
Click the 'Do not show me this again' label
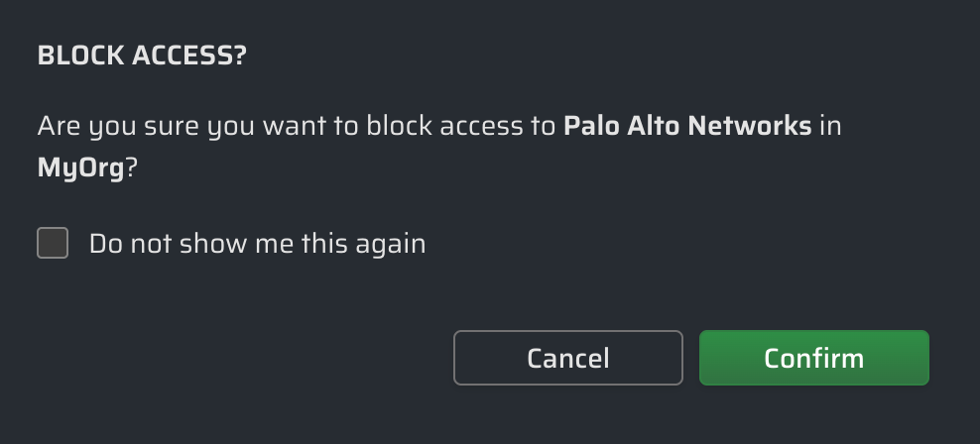click(x=257, y=244)
